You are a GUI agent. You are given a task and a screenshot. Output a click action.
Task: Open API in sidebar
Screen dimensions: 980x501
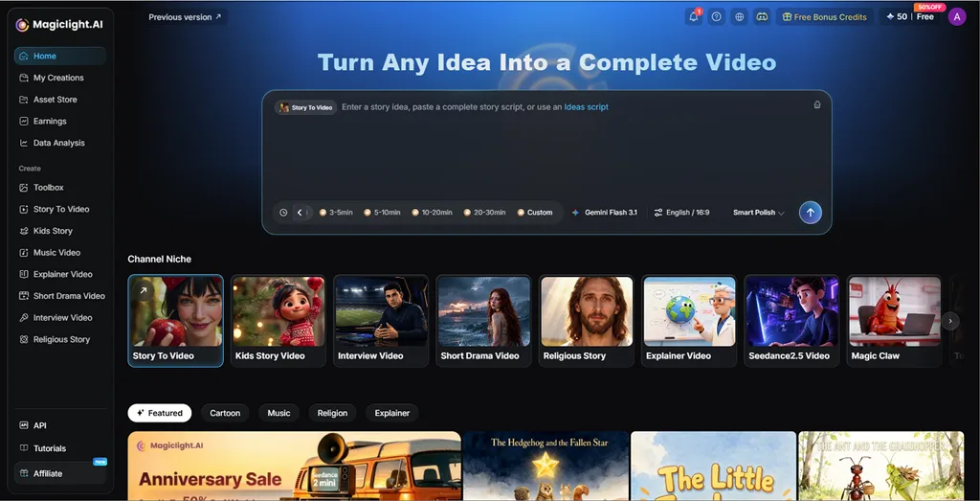point(60,425)
